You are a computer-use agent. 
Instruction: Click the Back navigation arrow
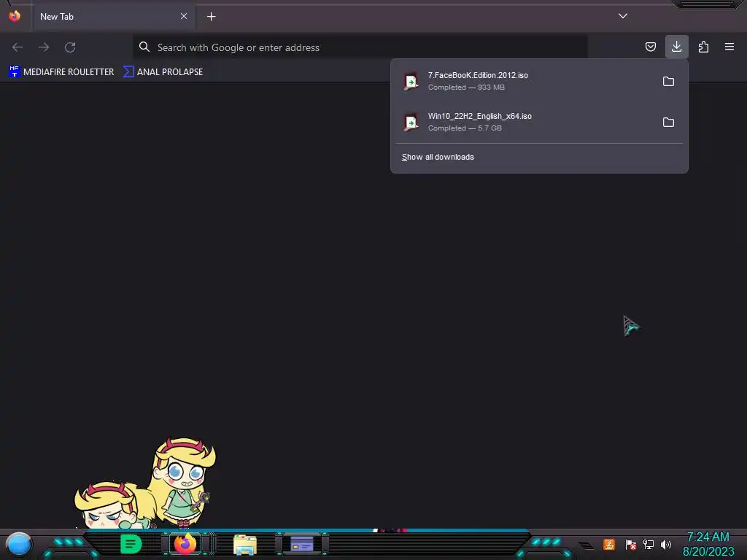(x=18, y=47)
